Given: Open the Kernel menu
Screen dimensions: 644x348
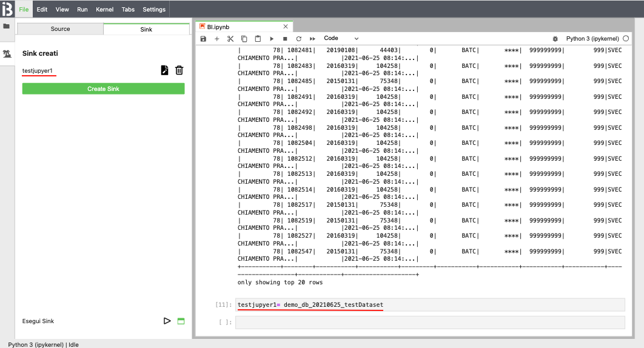Looking at the screenshot, I should (x=104, y=9).
